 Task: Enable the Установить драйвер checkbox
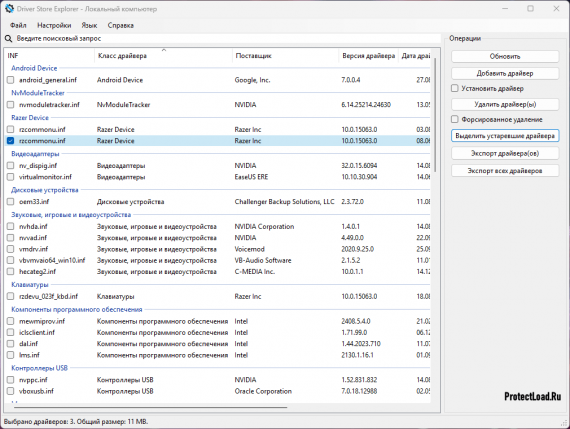tap(454, 88)
